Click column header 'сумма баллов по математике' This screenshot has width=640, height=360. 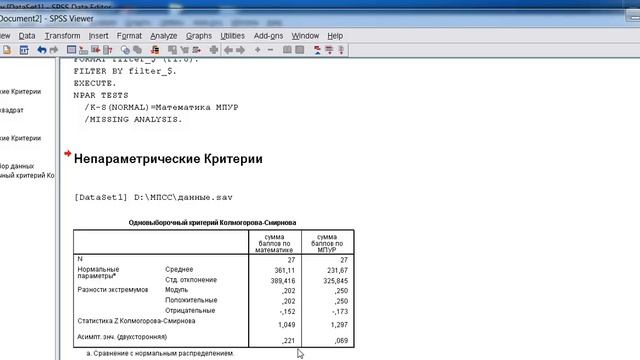(x=274, y=243)
